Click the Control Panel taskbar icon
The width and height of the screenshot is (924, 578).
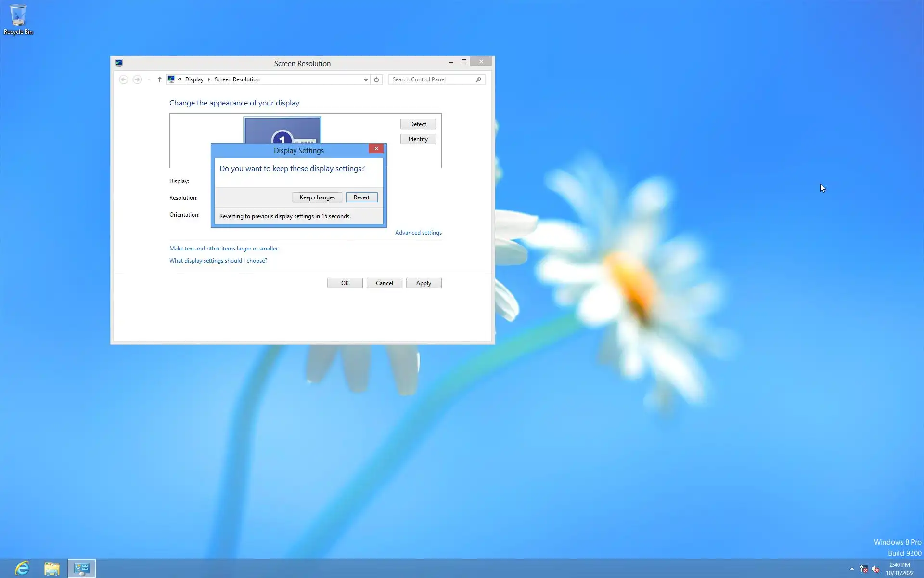[x=82, y=568]
